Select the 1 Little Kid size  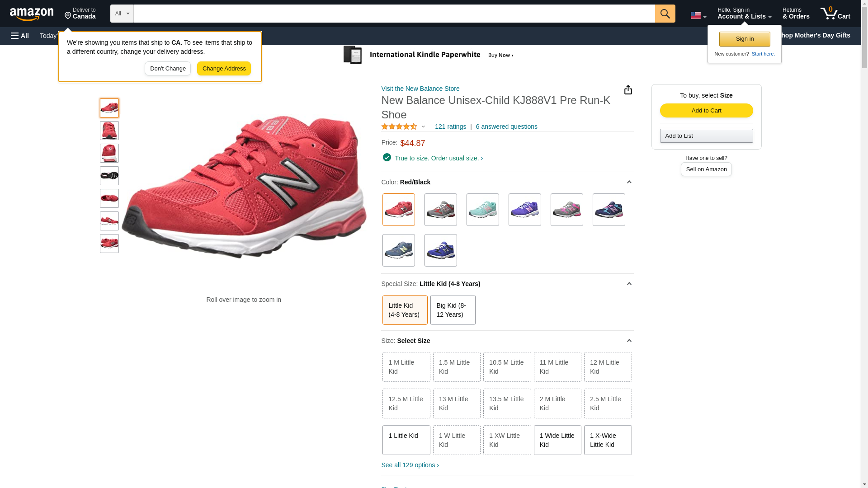point(406,440)
